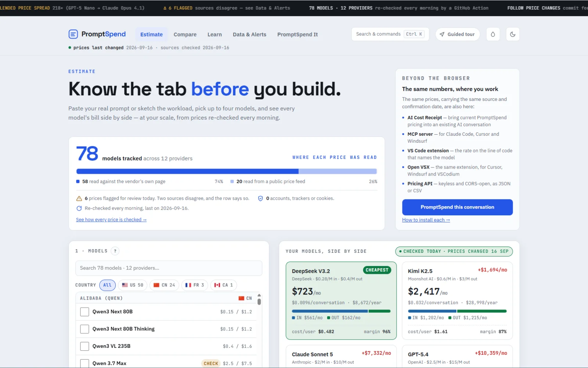Click the '+$10,359/mo' difference on GPT-5.4

[x=491, y=353]
